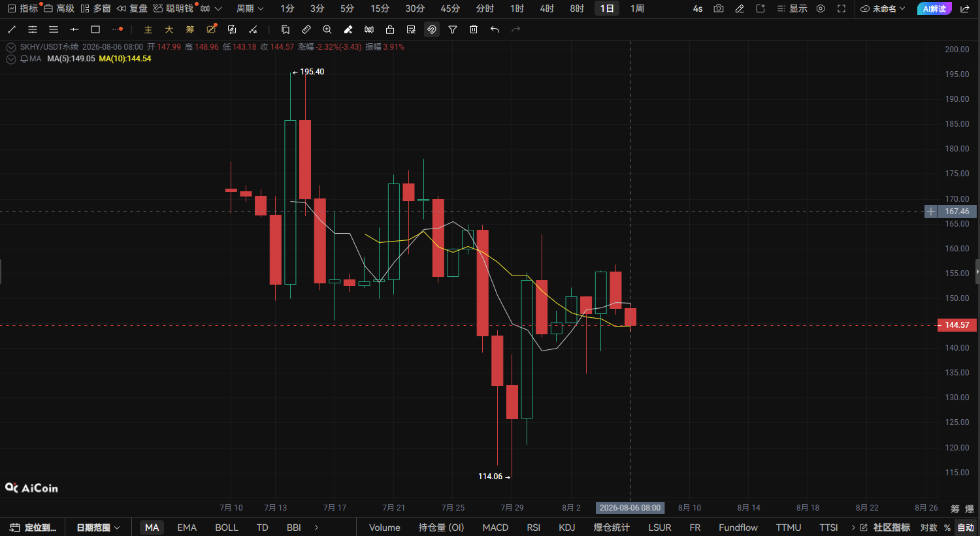Select the three horizontal lines tool
Screen dimensions: 980x536
(x=54, y=29)
